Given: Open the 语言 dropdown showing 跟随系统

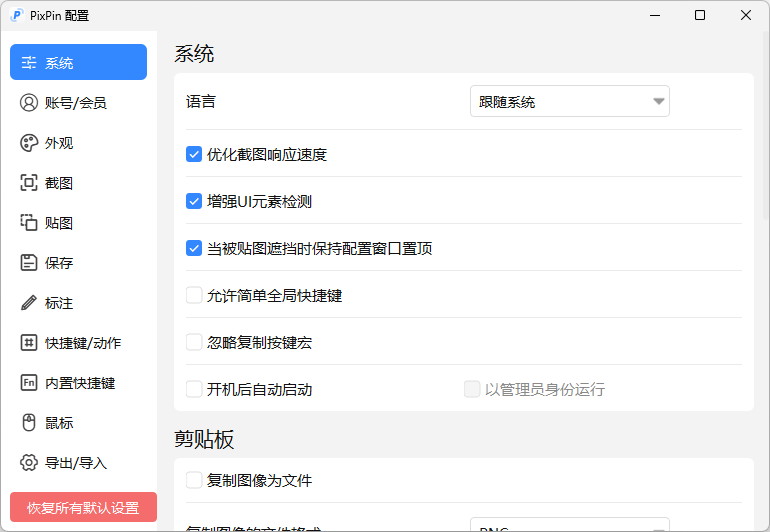Looking at the screenshot, I should (569, 101).
